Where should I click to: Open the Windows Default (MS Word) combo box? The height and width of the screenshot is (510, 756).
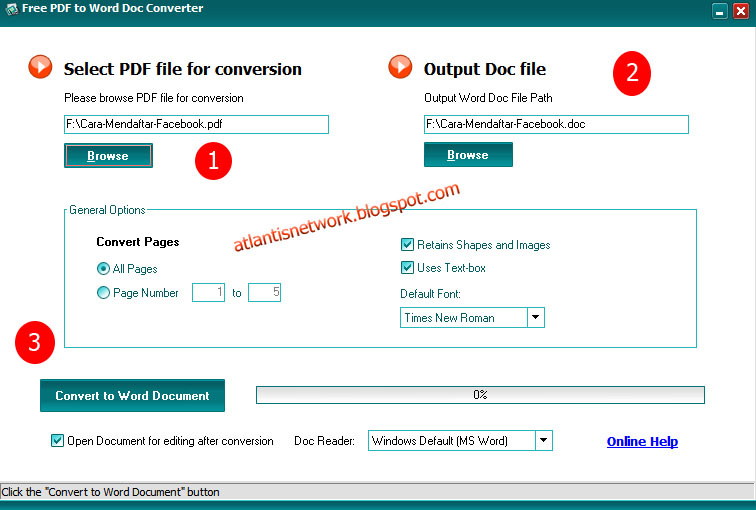(x=460, y=441)
